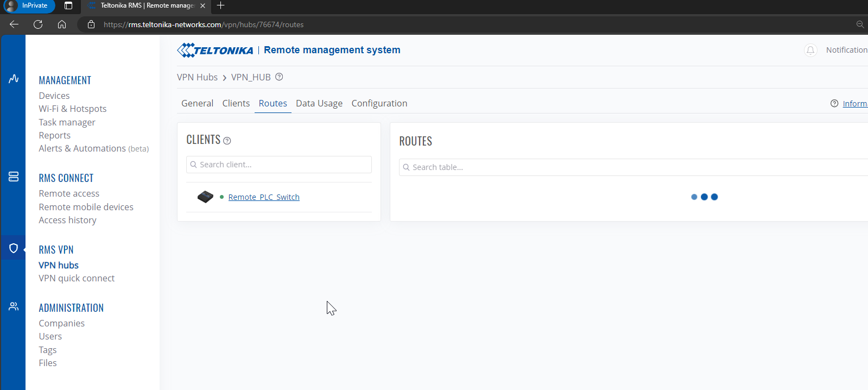
Task: Open Alerts & Automations (beta)
Action: (x=94, y=148)
